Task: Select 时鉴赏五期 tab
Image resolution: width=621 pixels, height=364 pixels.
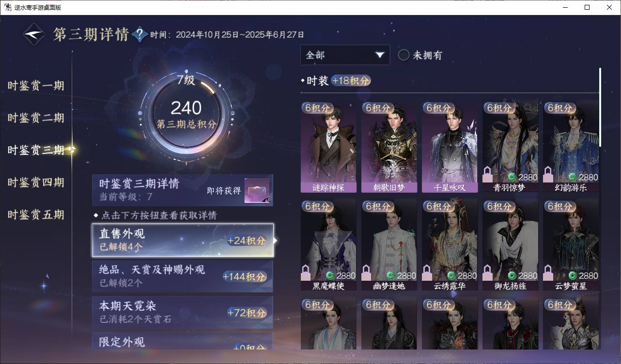Action: coord(36,215)
